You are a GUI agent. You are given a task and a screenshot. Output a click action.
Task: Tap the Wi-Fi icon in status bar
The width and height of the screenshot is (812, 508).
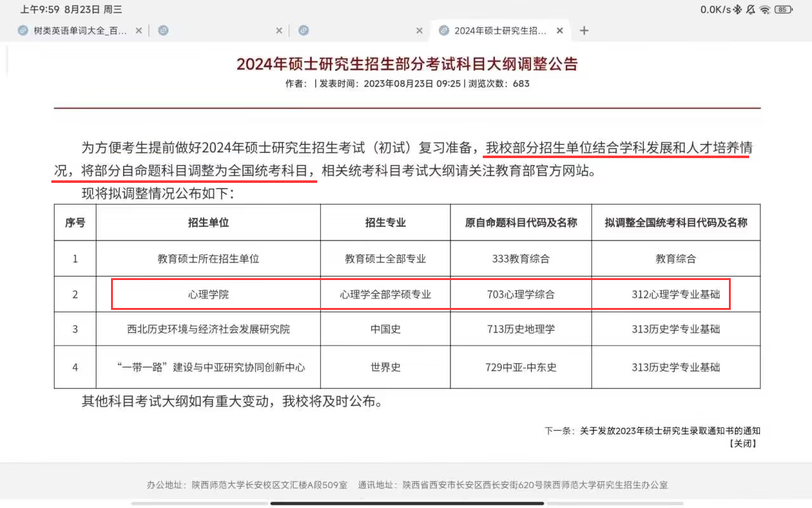pos(765,10)
